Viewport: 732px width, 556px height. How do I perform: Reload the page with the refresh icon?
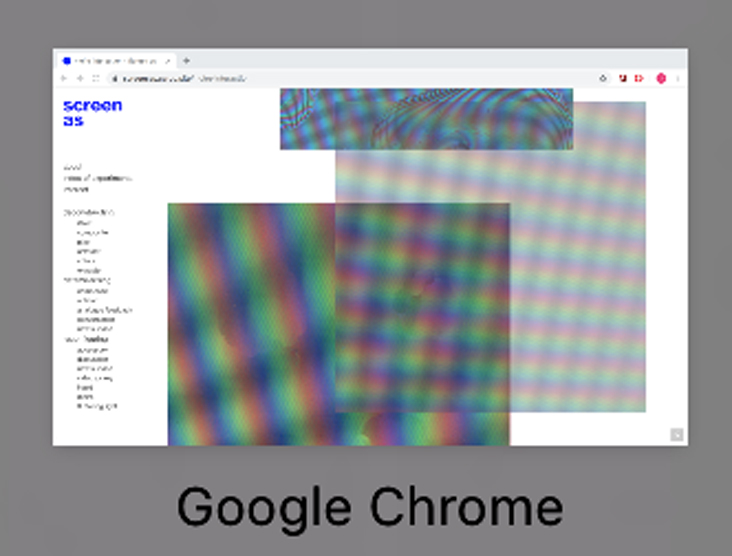point(96,78)
